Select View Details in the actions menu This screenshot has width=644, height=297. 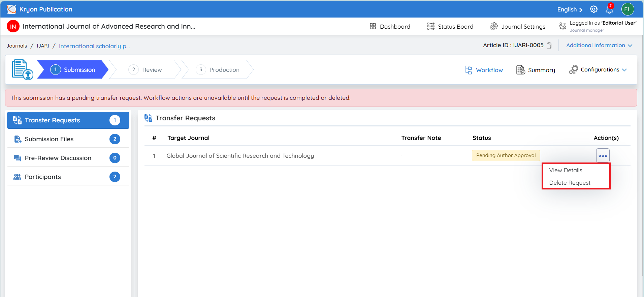click(576, 170)
